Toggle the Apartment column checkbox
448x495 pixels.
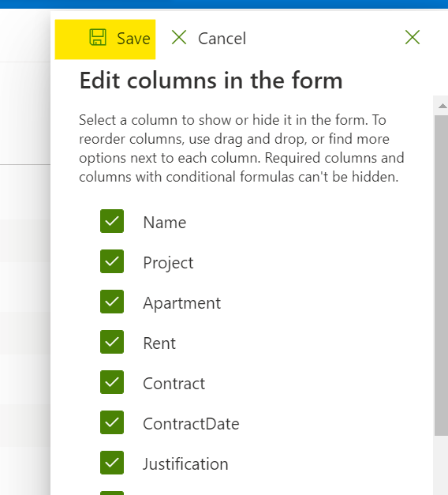(x=112, y=302)
